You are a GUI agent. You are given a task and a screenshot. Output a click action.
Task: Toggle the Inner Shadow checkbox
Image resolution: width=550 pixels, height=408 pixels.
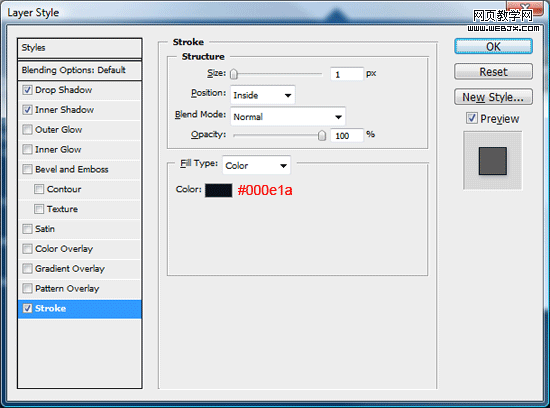[27, 110]
